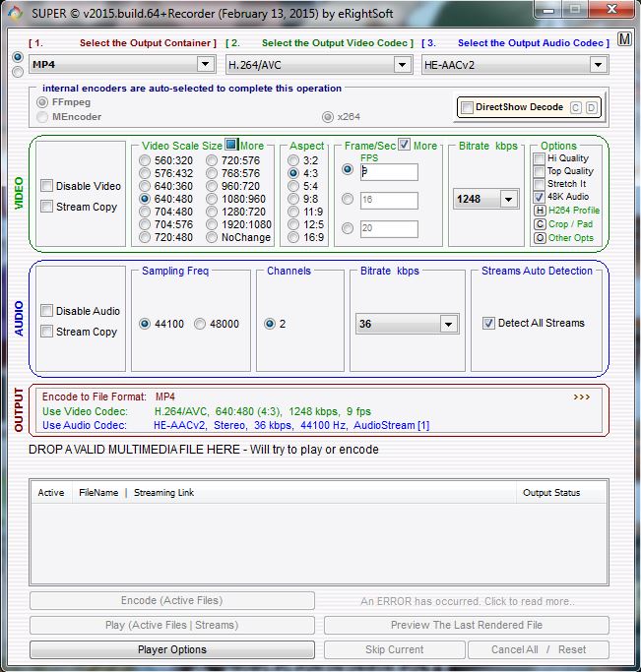Toggle the Hi Quality option
Viewport: 641px width, 672px height.
[x=539, y=158]
